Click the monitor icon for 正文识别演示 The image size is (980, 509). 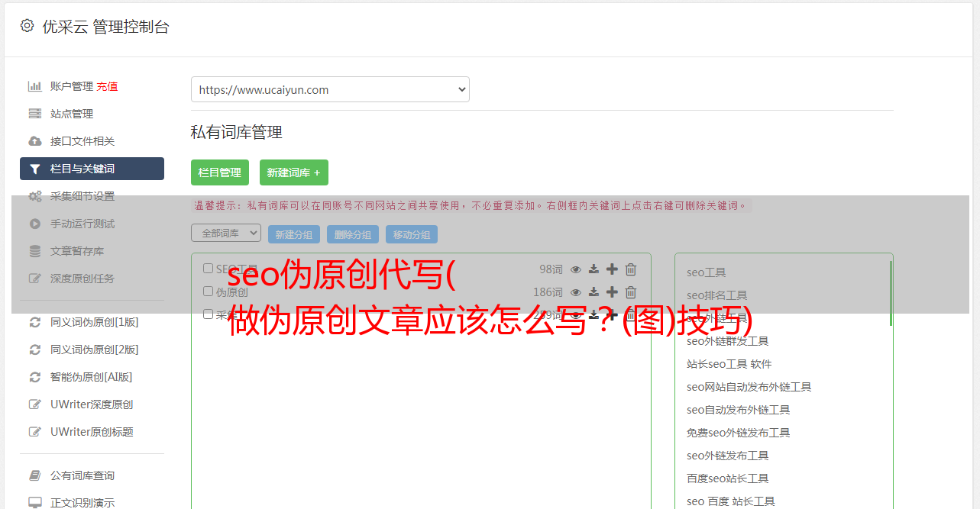coord(35,503)
